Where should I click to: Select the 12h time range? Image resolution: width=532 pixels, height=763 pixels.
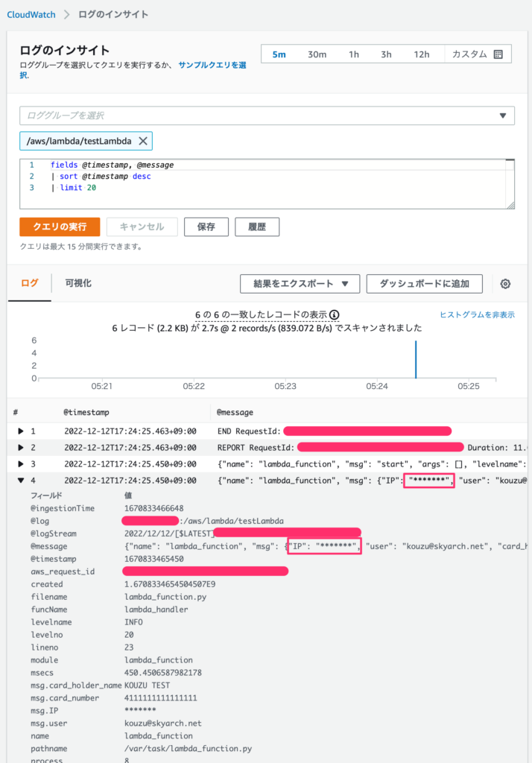[422, 54]
